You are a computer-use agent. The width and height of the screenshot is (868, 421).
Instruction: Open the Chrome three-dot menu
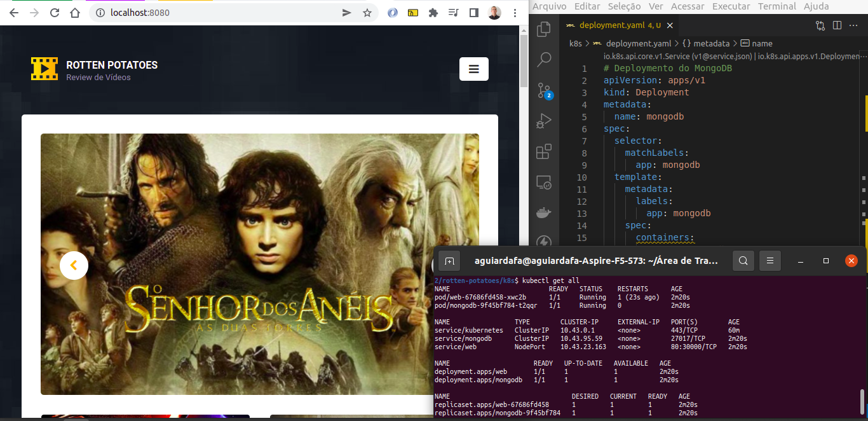tap(515, 13)
